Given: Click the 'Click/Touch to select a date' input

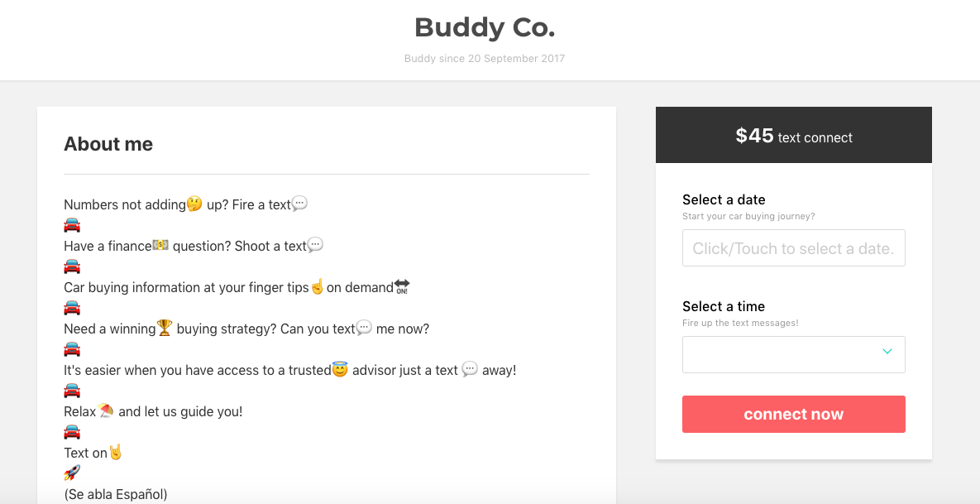Looking at the screenshot, I should 794,247.
